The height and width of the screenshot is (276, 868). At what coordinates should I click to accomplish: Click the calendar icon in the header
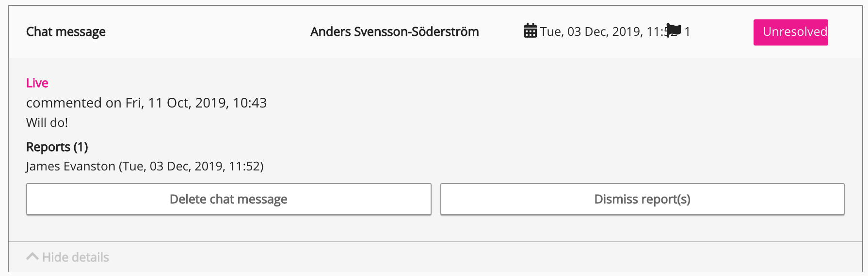[530, 31]
